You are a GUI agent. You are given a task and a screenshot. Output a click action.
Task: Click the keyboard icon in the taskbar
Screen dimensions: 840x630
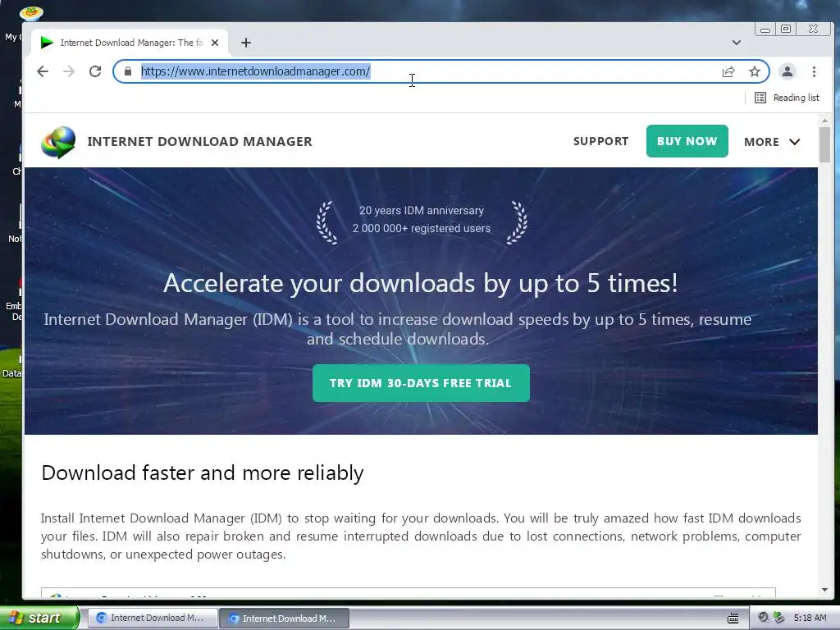(733, 619)
